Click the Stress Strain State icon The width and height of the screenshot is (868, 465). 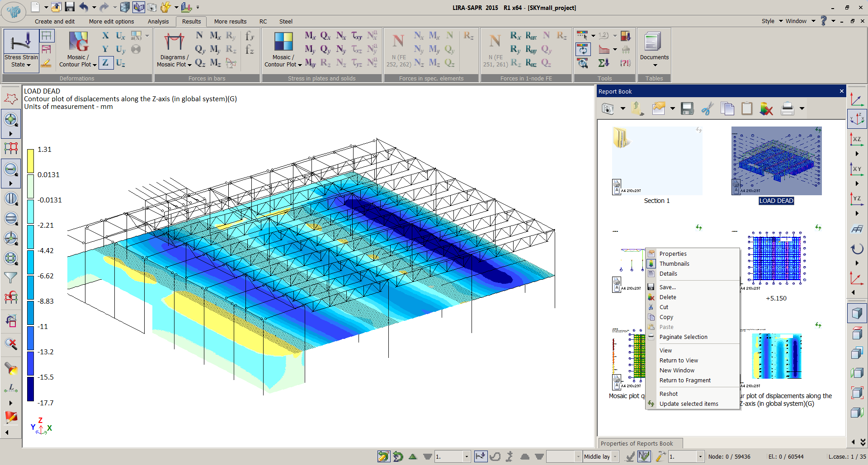click(21, 42)
